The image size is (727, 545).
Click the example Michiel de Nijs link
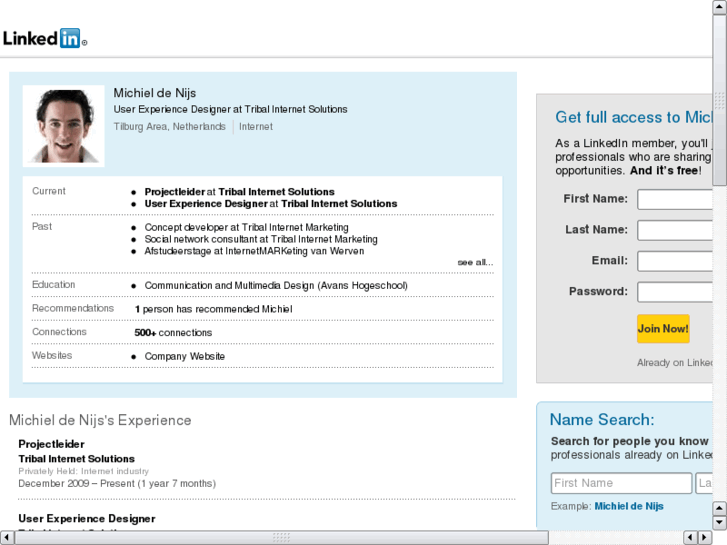pyautogui.click(x=629, y=506)
